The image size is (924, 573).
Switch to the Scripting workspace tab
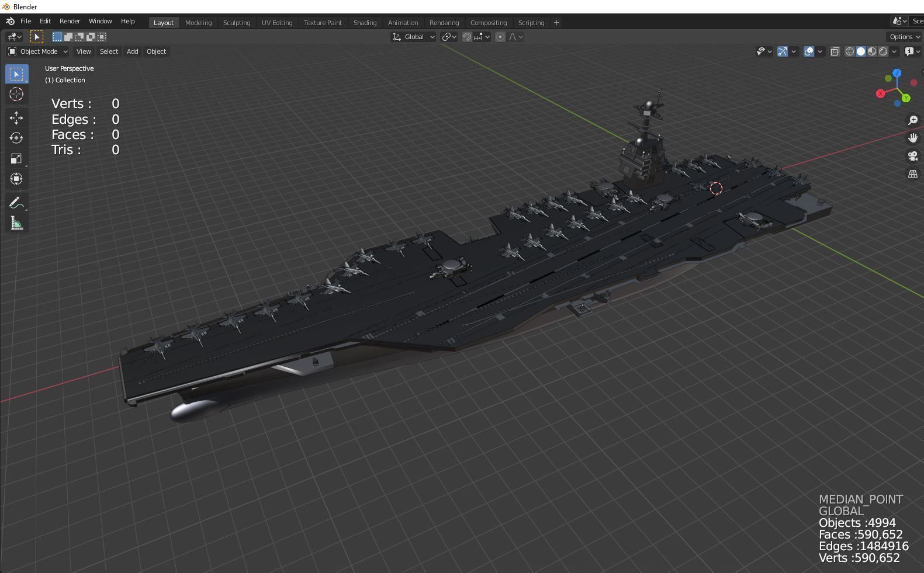pos(531,23)
